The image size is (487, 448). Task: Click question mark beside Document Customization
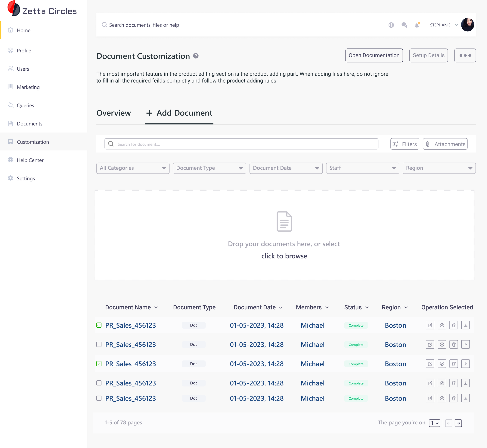pos(196,56)
